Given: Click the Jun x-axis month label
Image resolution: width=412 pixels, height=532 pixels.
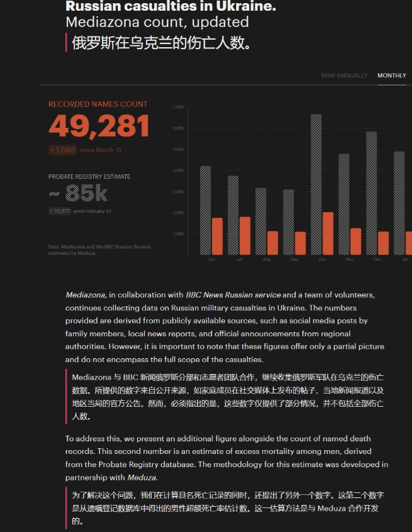Looking at the screenshot, I should coord(211,259).
